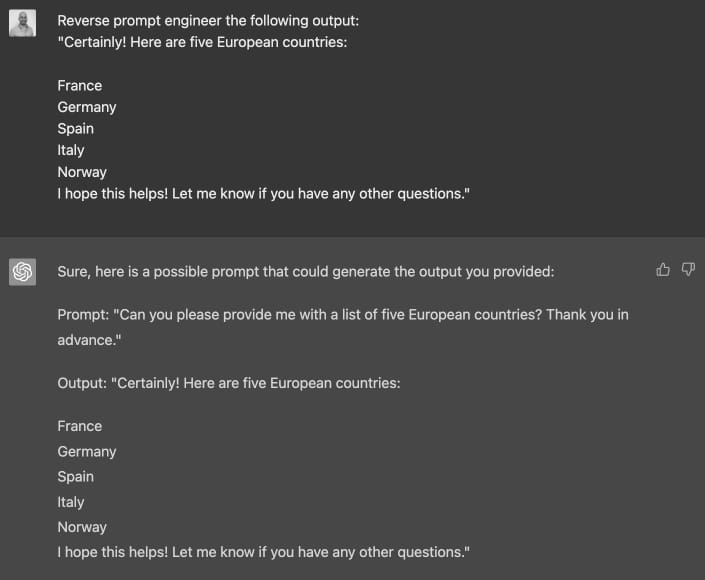Screen dimensions: 705x580
Task: Click the ChatGPT logo beside the response
Action: click(23, 271)
